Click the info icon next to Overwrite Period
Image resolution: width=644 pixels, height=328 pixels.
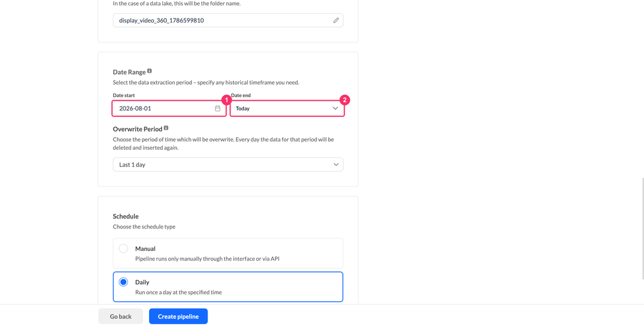pyautogui.click(x=166, y=128)
